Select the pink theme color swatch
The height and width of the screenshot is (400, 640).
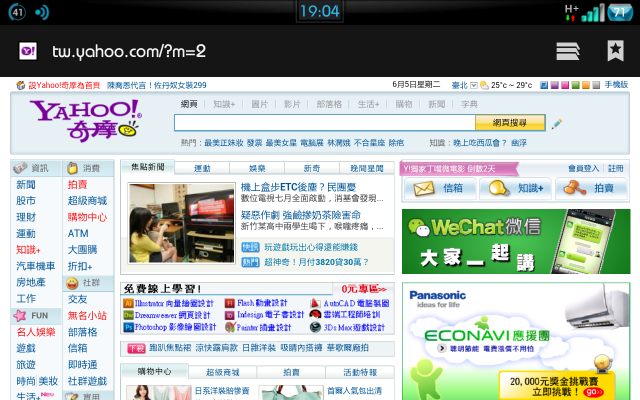(x=565, y=85)
